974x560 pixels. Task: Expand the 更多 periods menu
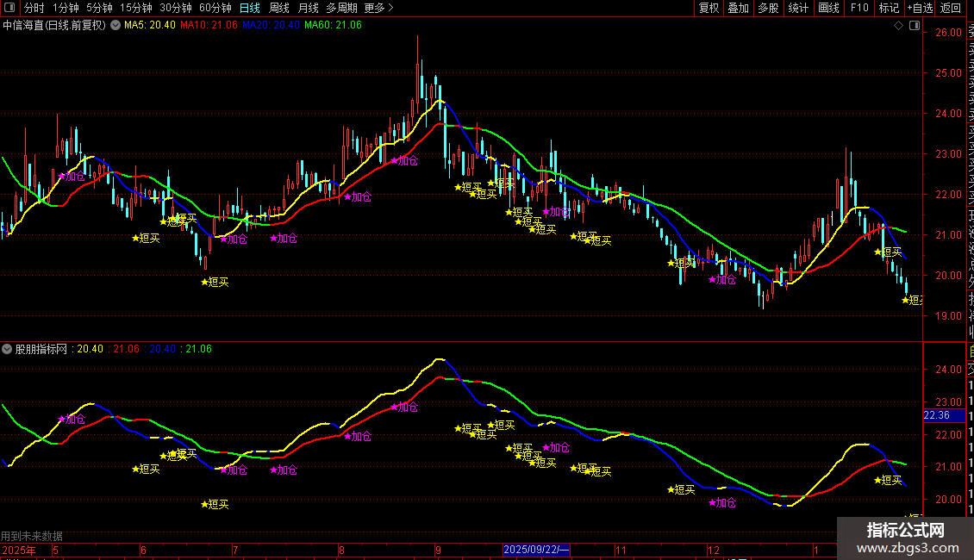pos(378,8)
